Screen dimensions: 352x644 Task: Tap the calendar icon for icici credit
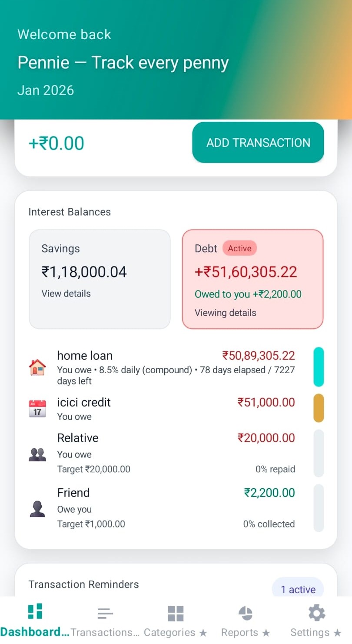point(37,409)
